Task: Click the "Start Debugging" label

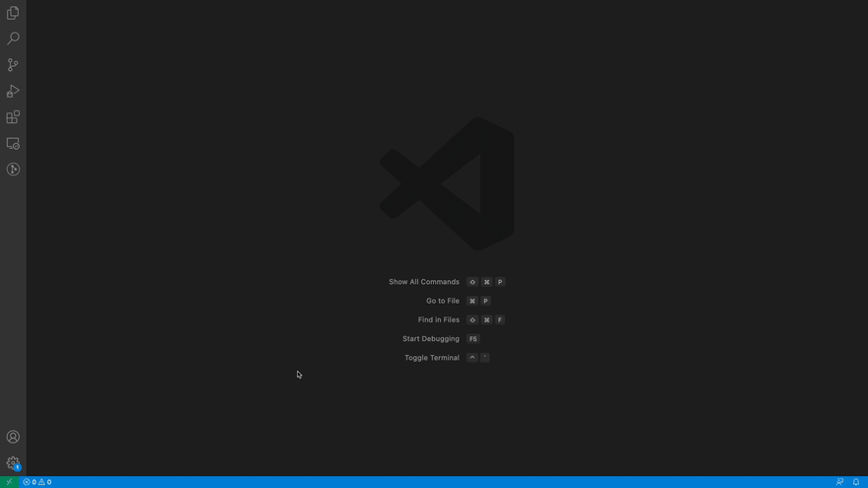Action: pyautogui.click(x=431, y=338)
